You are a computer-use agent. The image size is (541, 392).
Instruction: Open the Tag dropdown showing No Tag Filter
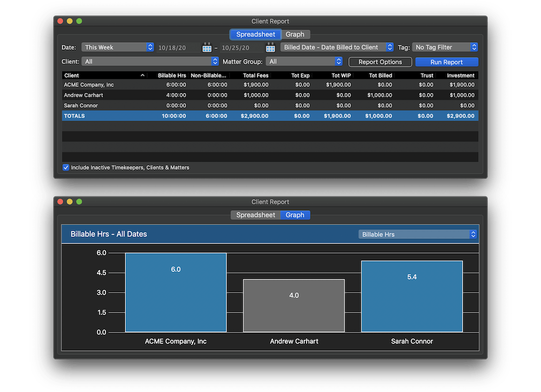pyautogui.click(x=445, y=47)
